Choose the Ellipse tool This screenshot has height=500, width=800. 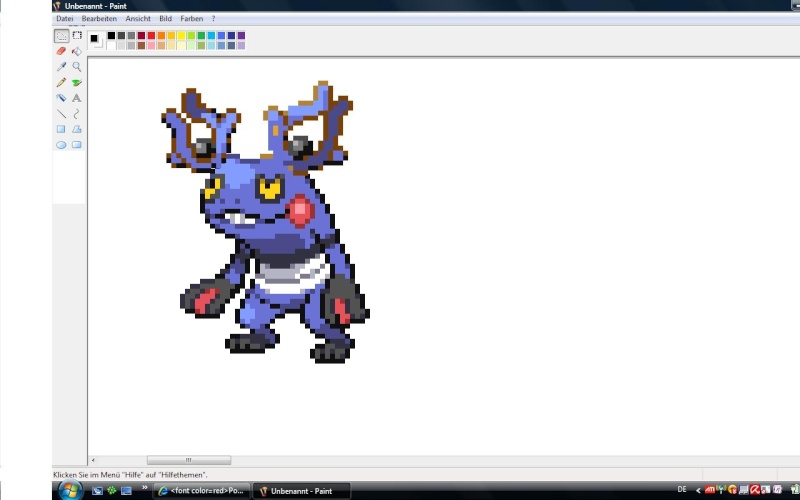(x=61, y=145)
